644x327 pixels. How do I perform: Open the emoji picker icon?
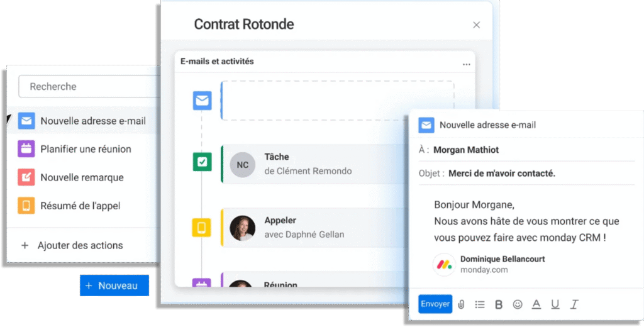pos(518,304)
